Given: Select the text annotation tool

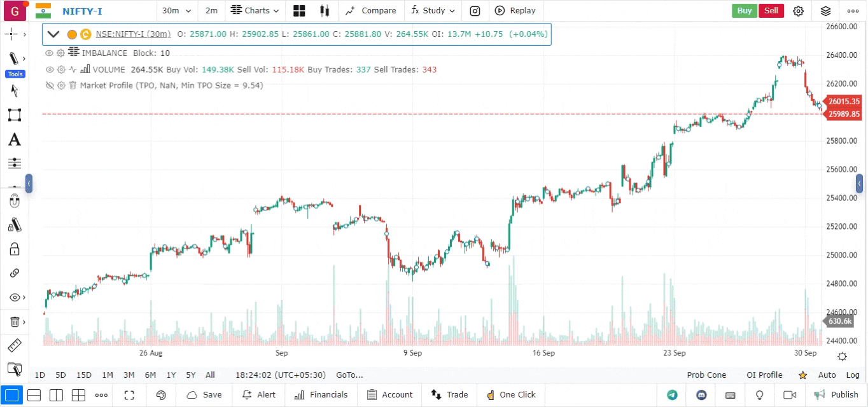Looking at the screenshot, I should 14,139.
